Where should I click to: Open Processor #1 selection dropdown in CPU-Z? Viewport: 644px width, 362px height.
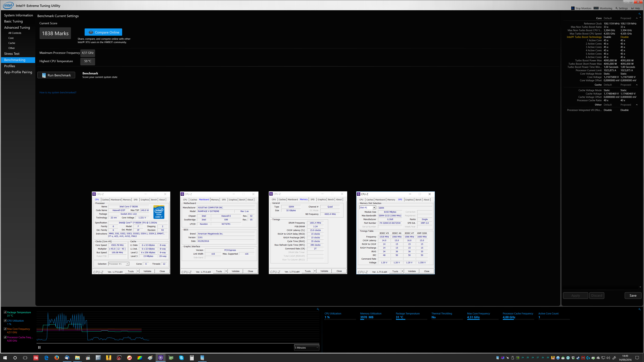[x=119, y=264]
